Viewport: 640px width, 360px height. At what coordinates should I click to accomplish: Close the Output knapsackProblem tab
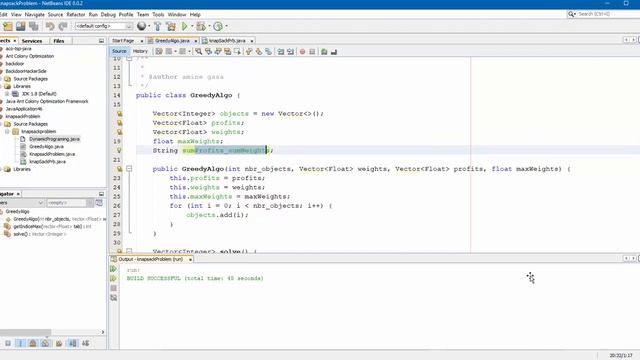[190, 260]
